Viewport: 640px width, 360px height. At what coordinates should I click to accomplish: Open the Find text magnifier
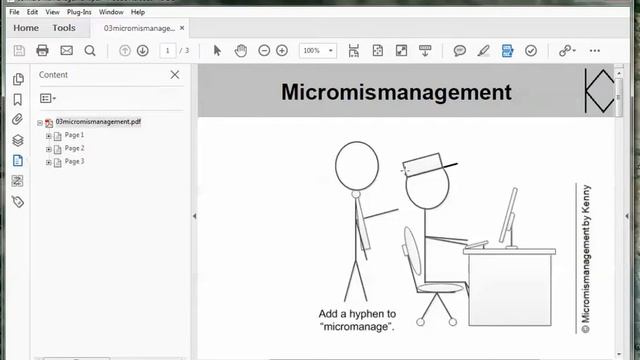click(x=90, y=51)
